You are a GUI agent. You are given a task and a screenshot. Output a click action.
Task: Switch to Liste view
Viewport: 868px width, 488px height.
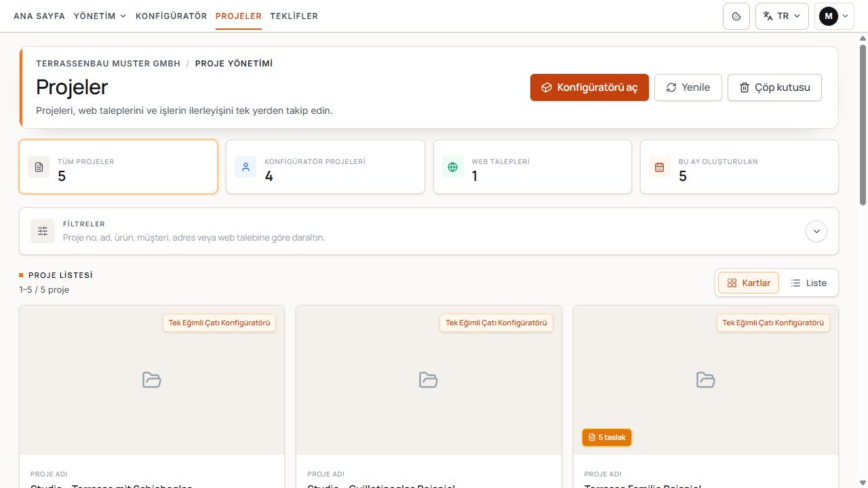809,283
